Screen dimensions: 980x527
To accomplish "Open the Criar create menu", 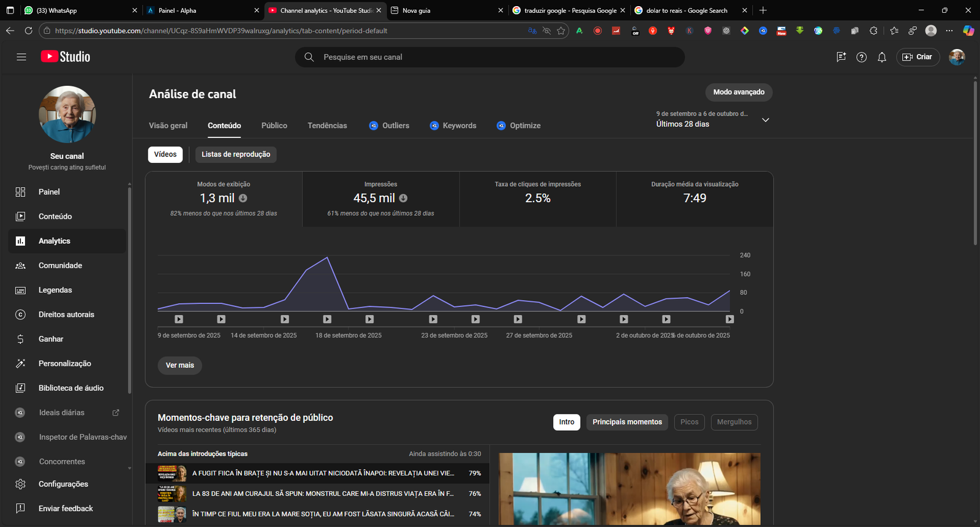I will [918, 57].
